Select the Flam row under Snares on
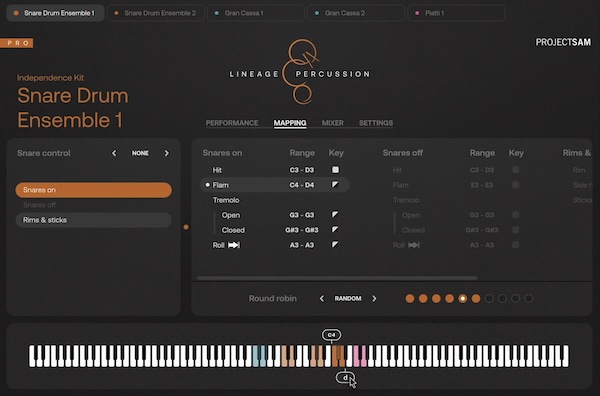This screenshot has height=396, width=600. pos(275,185)
